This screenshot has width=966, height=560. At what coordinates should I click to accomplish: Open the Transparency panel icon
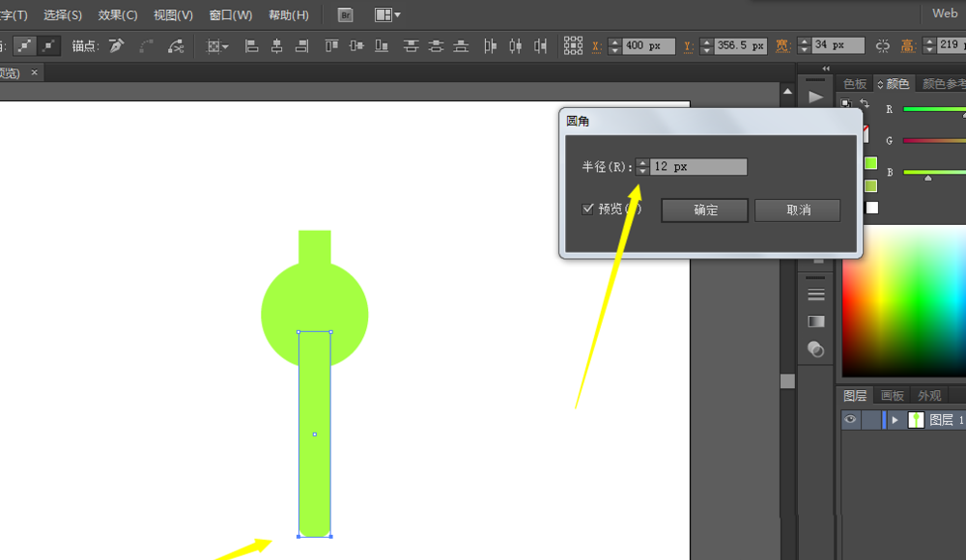coord(816,350)
